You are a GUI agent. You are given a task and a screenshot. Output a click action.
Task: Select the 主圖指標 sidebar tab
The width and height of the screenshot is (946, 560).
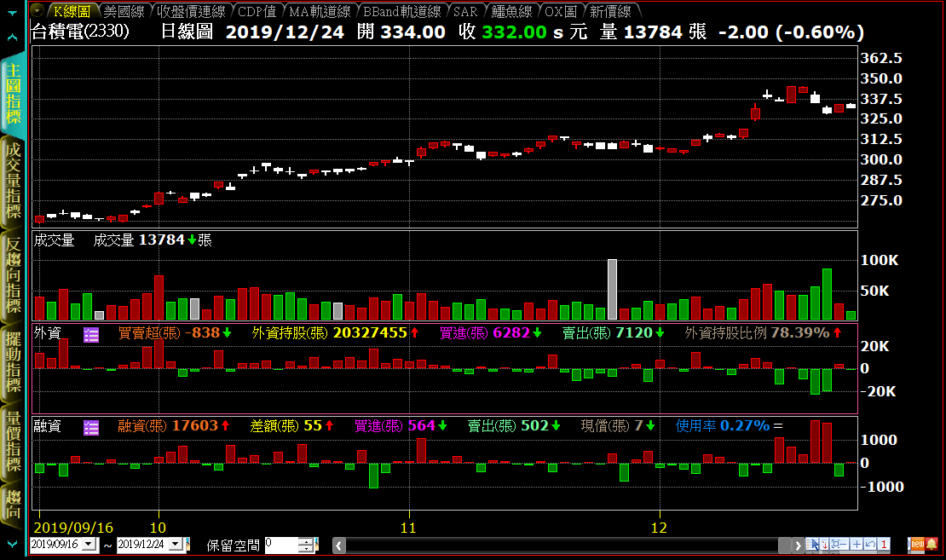tap(14, 94)
